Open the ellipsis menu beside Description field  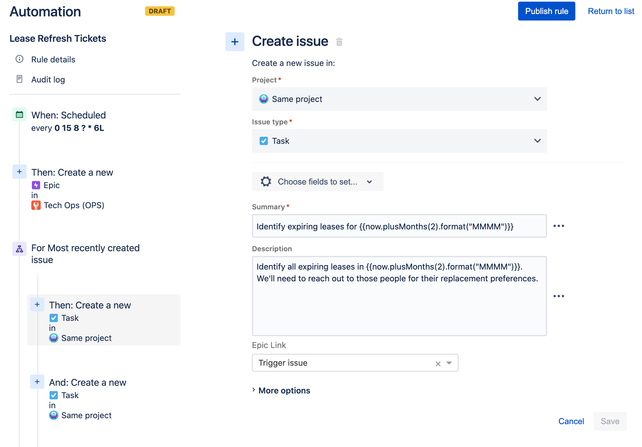(558, 296)
